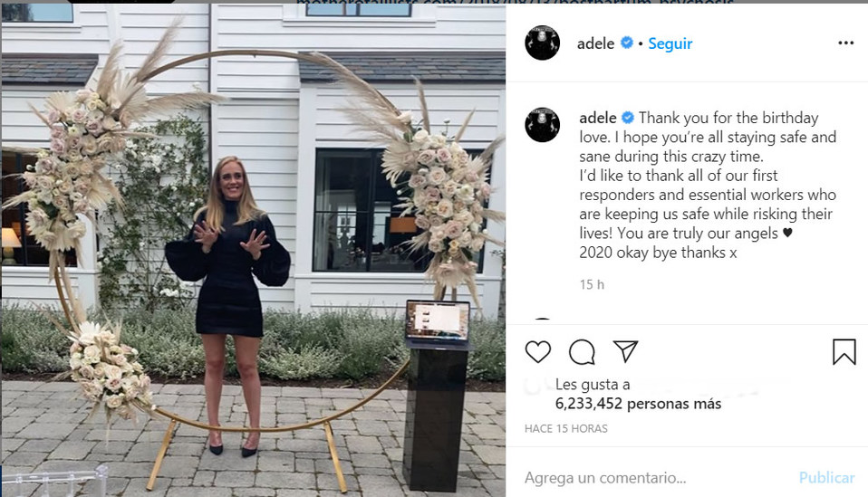
Task: Click the verified badge in the header
Action: 627,43
